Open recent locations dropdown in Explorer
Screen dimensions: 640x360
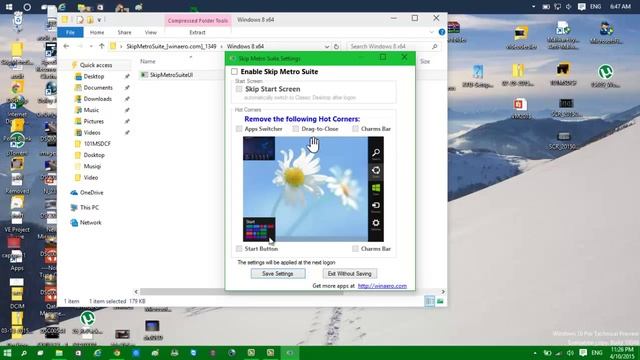(91, 47)
